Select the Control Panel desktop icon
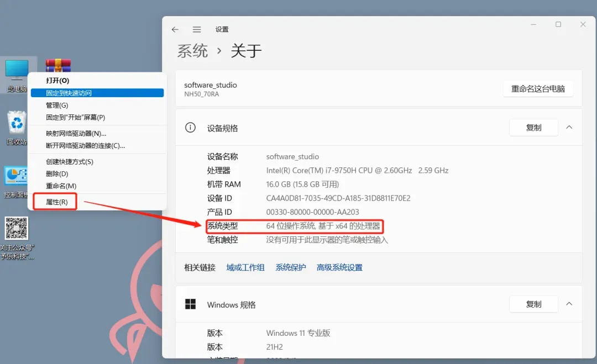The image size is (597, 364). [x=16, y=182]
